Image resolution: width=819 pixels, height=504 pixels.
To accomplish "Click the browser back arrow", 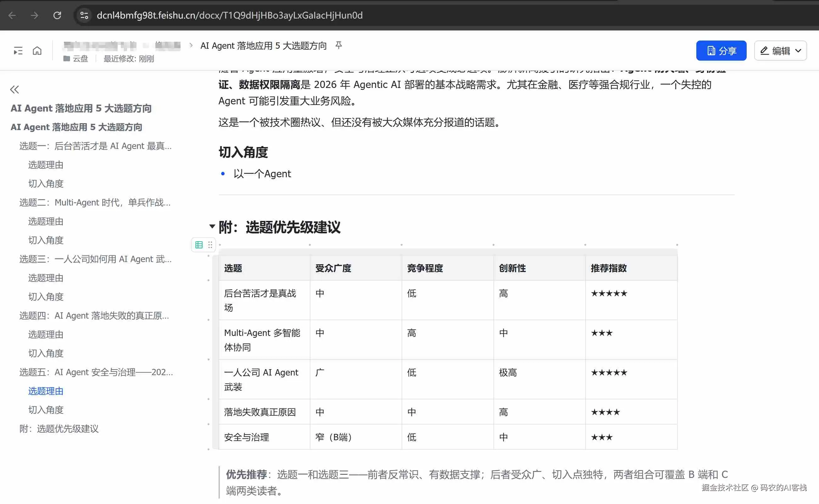I will pos(12,15).
